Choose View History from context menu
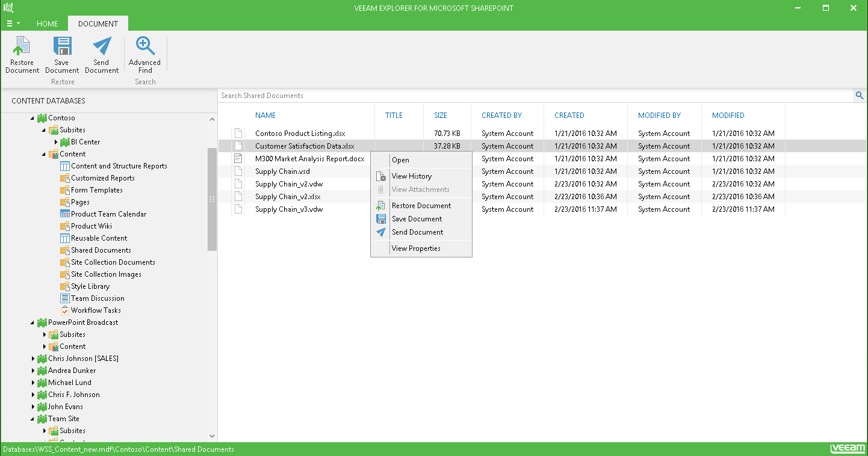 [x=421, y=176]
